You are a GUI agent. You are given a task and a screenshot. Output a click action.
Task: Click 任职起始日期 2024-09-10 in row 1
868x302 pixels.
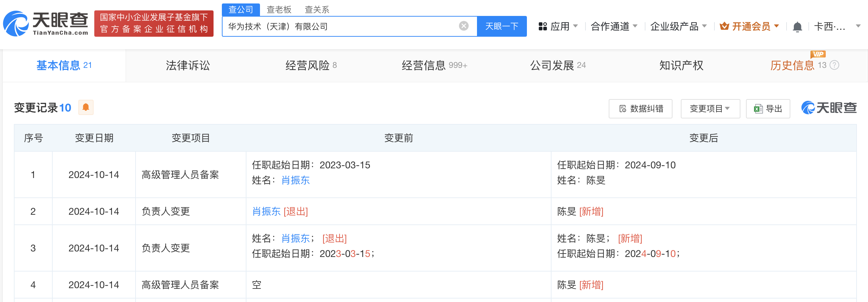coord(616,165)
